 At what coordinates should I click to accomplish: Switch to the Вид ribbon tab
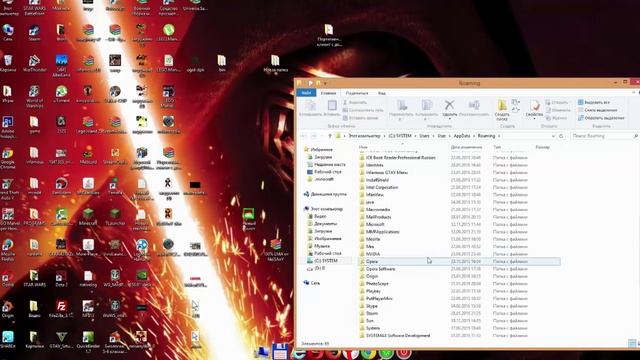point(382,93)
